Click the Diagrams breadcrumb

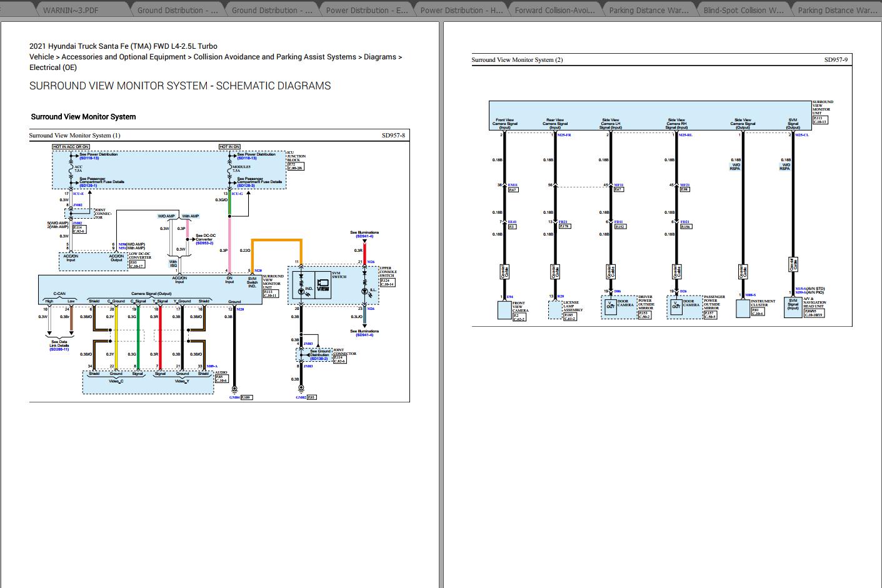(380, 57)
